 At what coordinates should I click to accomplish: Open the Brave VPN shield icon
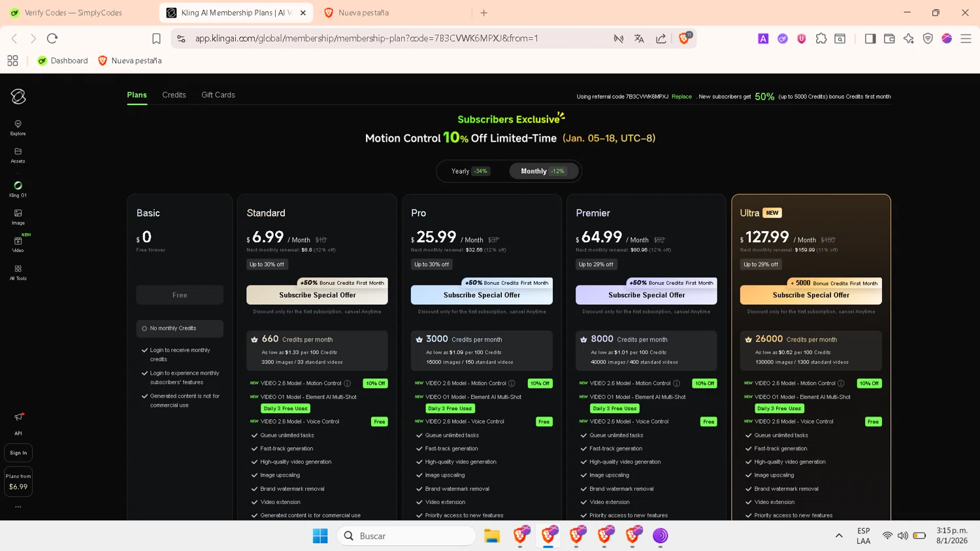click(x=928, y=39)
